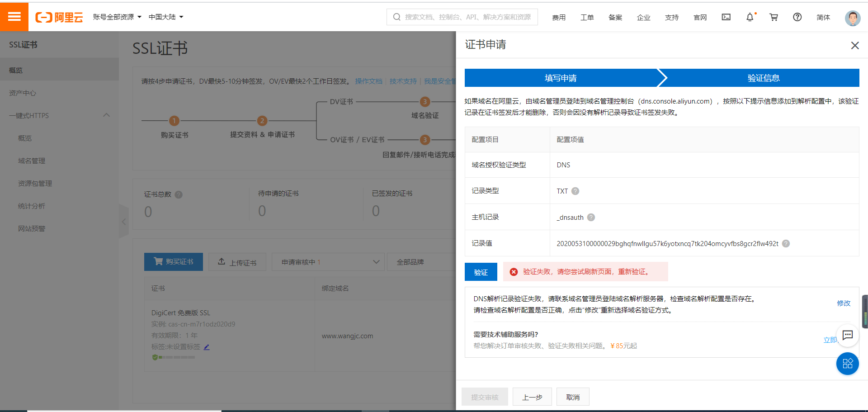868x412 pixels.
Task: Focus the top search input field
Action: [x=462, y=17]
